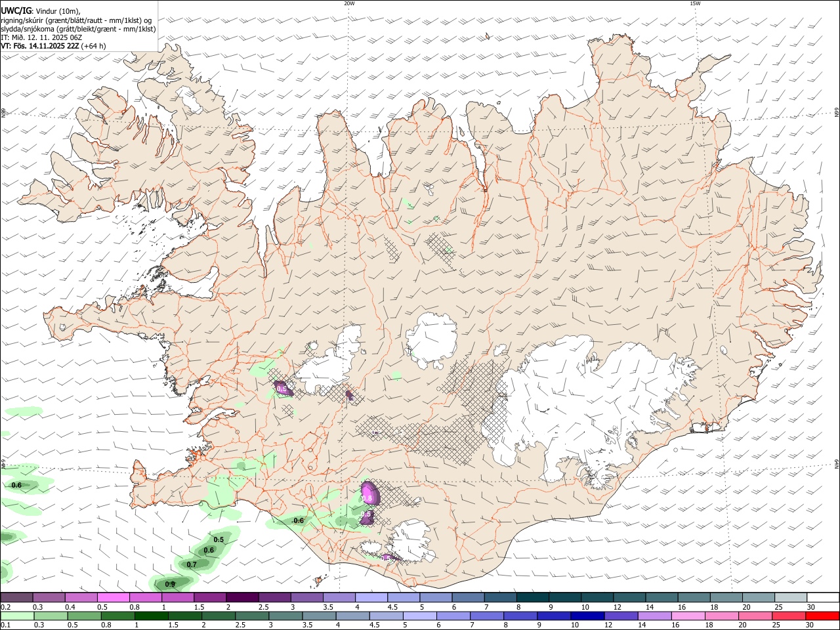Click the white 30 mm snow legend swatch

point(823,597)
